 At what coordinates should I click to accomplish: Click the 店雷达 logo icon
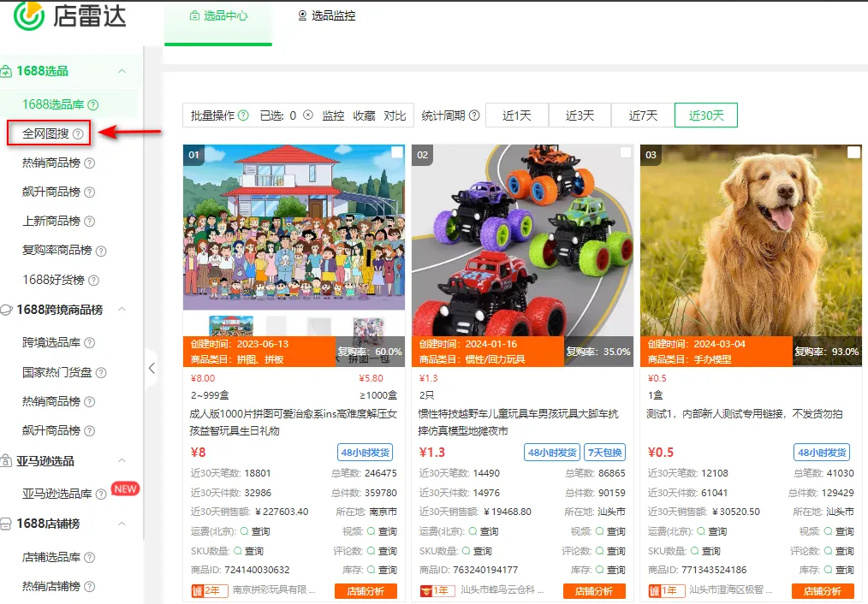(29, 15)
